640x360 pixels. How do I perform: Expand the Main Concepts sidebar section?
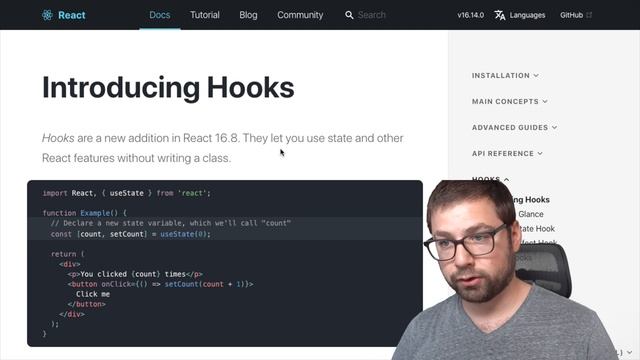click(x=510, y=101)
